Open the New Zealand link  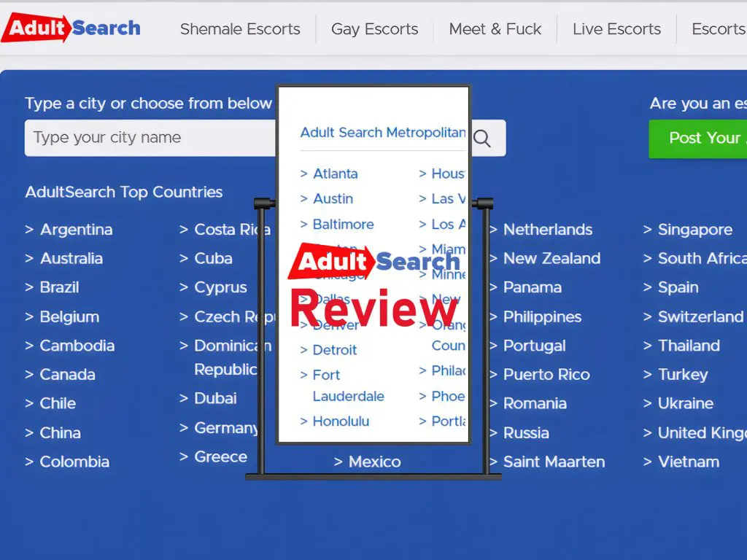pos(551,258)
